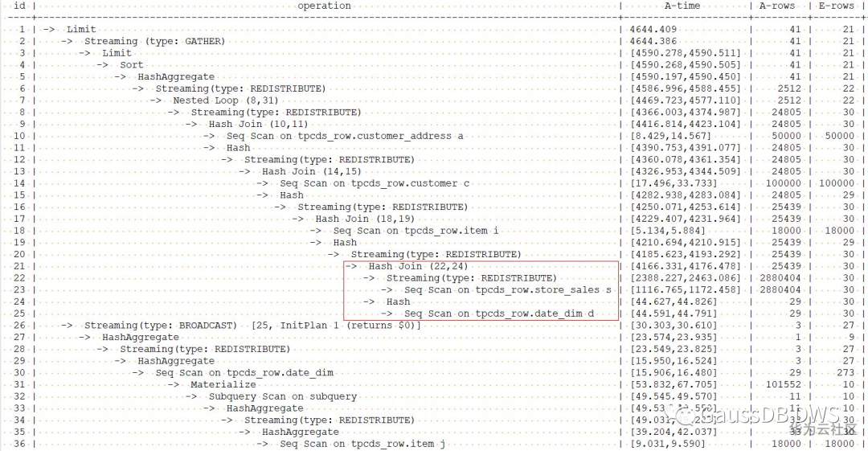Select Seq Scan on date_dim d
Screen dimensions: 868x451
499,314
